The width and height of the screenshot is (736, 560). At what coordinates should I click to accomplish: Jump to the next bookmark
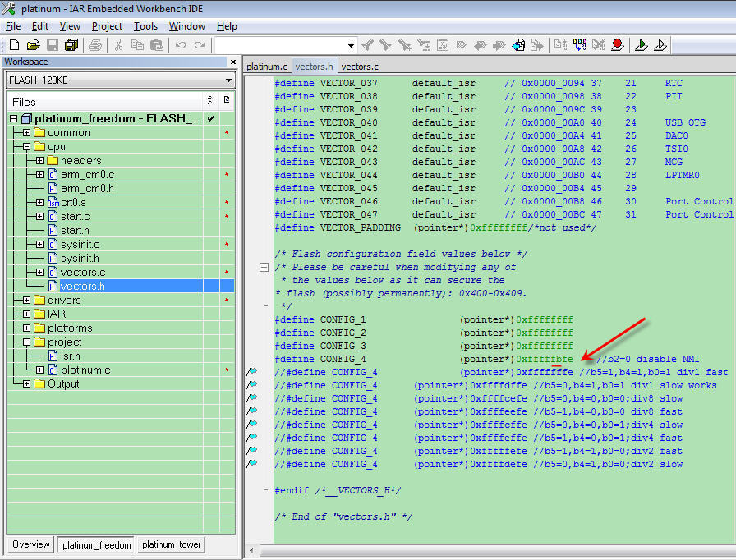[499, 45]
